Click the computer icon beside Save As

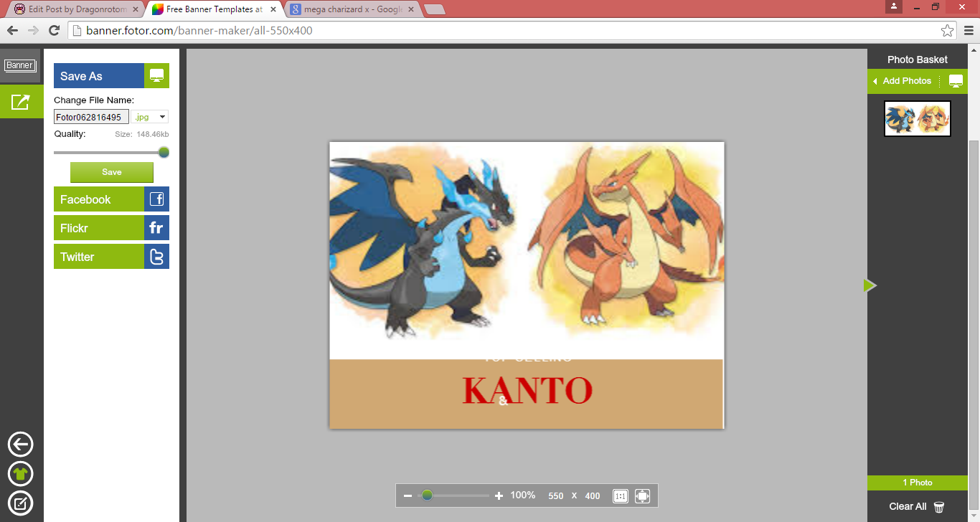tap(156, 76)
